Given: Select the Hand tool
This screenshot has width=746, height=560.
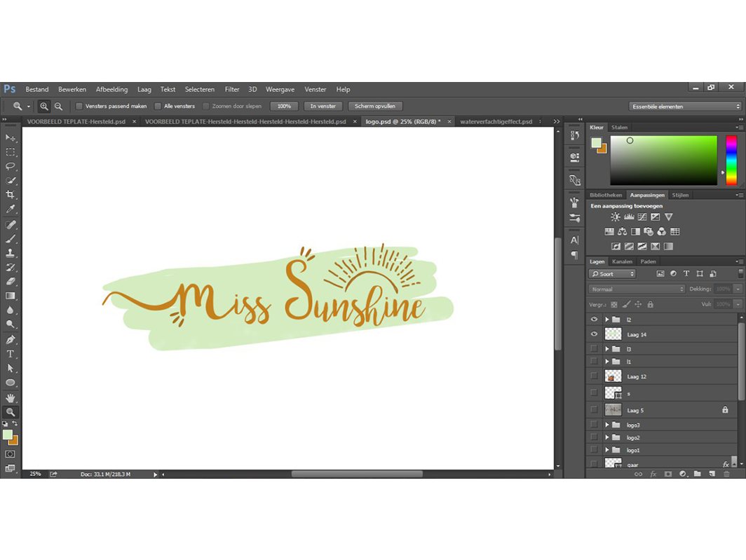Looking at the screenshot, I should 11,398.
